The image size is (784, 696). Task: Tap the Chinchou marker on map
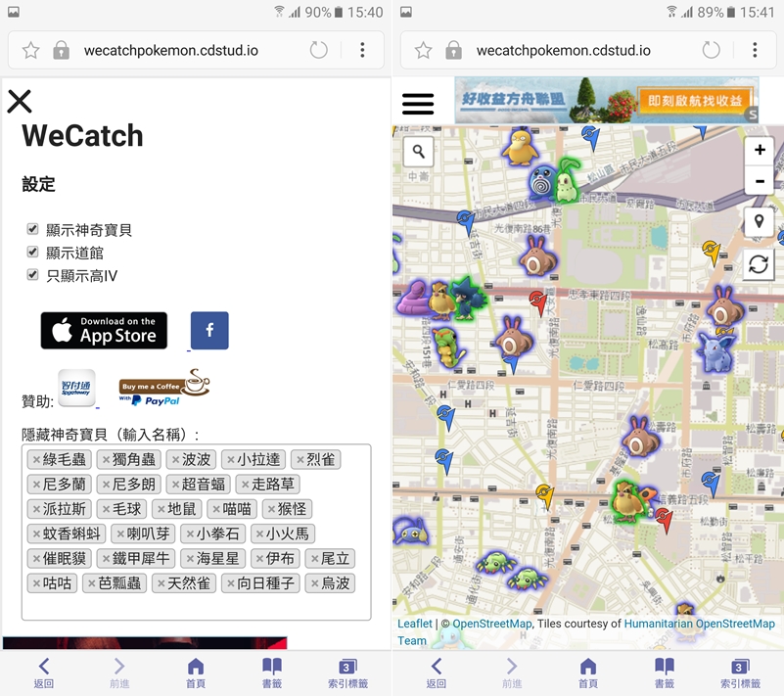click(x=411, y=531)
